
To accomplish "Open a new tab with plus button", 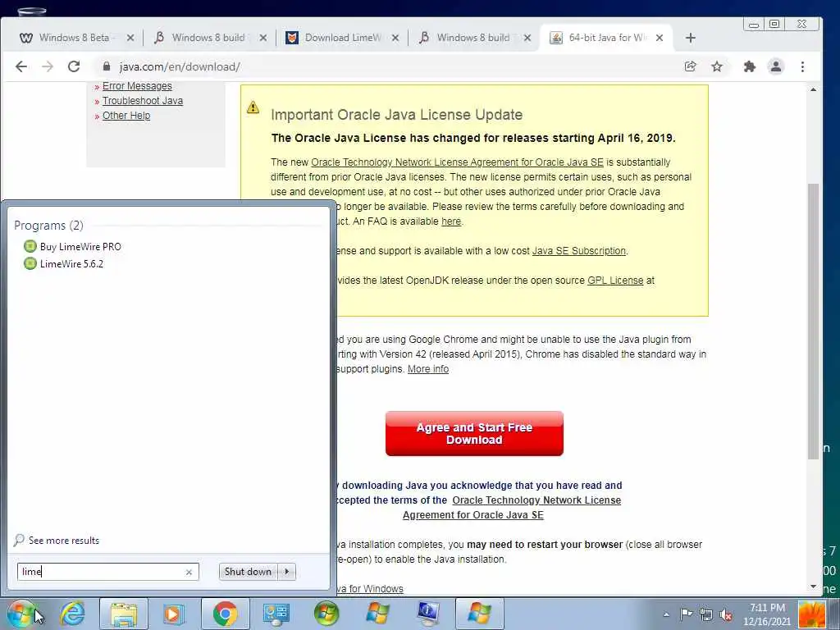I will point(691,38).
